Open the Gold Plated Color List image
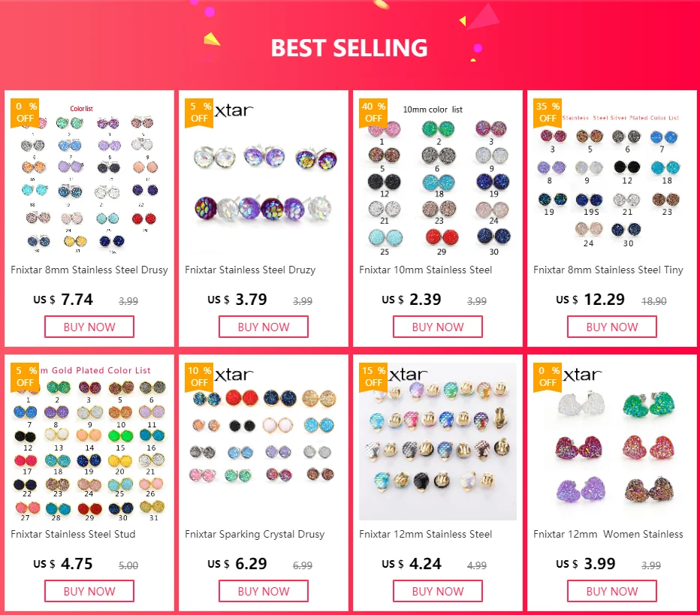The height and width of the screenshot is (615, 700). (89, 442)
